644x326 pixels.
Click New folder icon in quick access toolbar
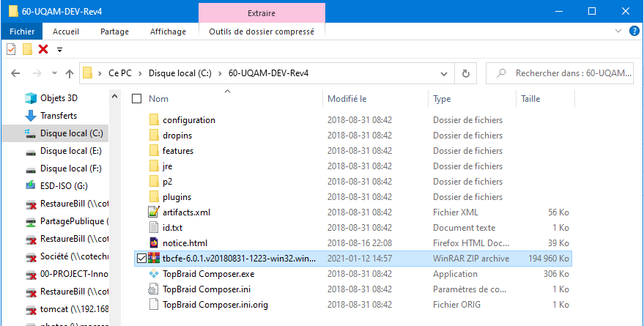pyautogui.click(x=27, y=50)
